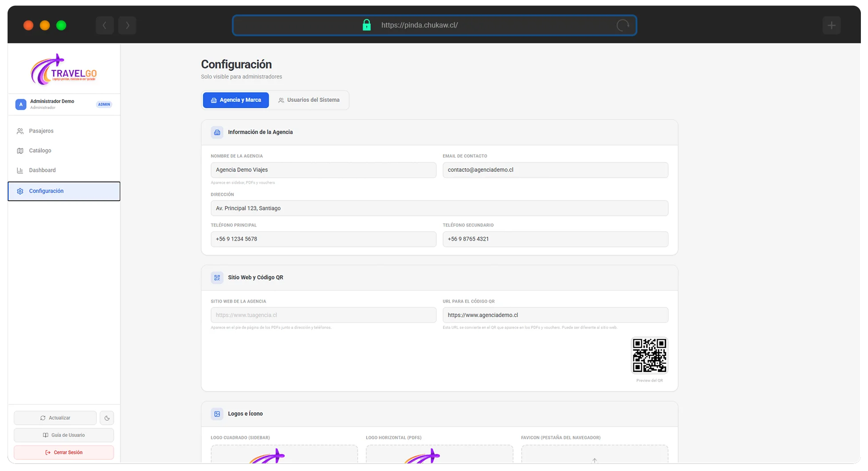Reload page using address bar icon
The width and height of the screenshot is (868, 471).
pyautogui.click(x=623, y=25)
